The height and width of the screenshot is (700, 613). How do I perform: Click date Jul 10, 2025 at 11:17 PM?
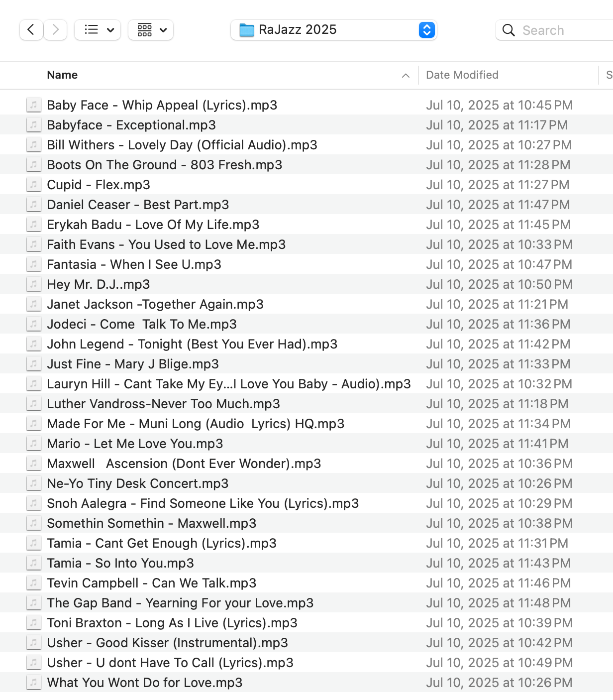497,125
